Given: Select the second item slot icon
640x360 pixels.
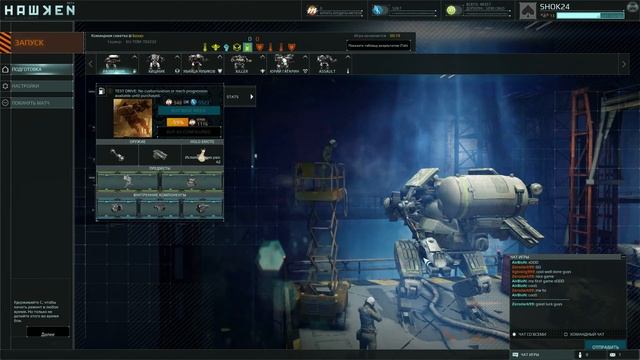Looking at the screenshot, I should (x=191, y=181).
